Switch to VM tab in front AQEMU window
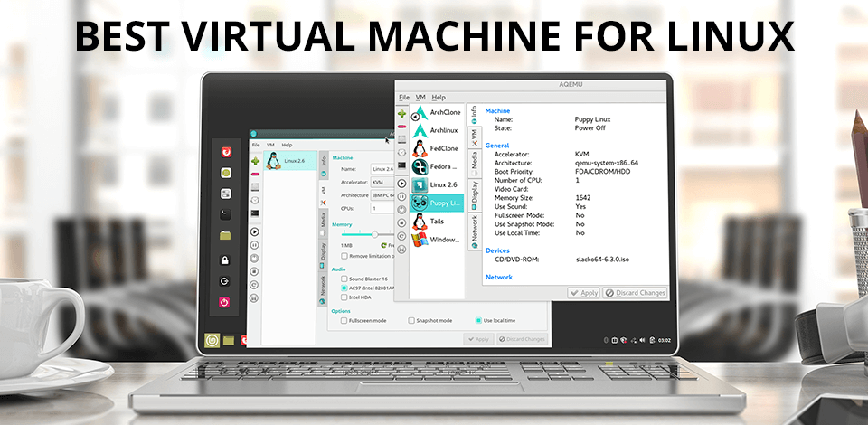The image size is (868, 425). click(x=474, y=137)
